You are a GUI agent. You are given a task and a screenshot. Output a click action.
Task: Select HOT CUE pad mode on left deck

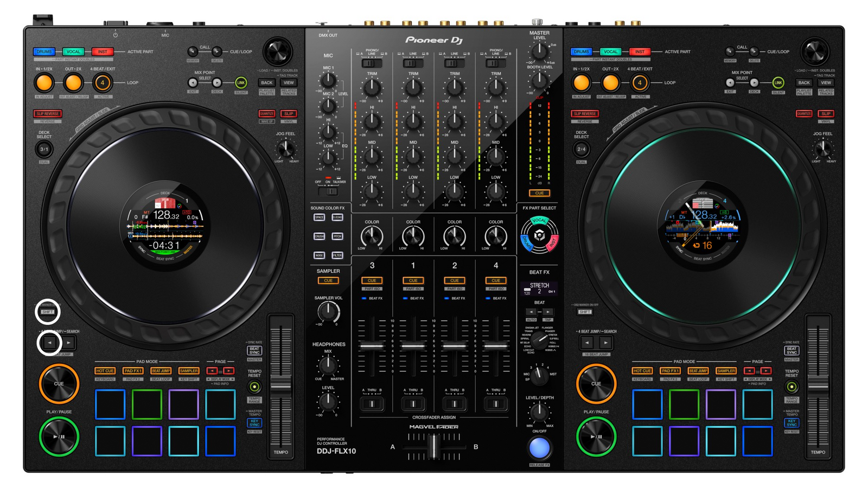(105, 371)
